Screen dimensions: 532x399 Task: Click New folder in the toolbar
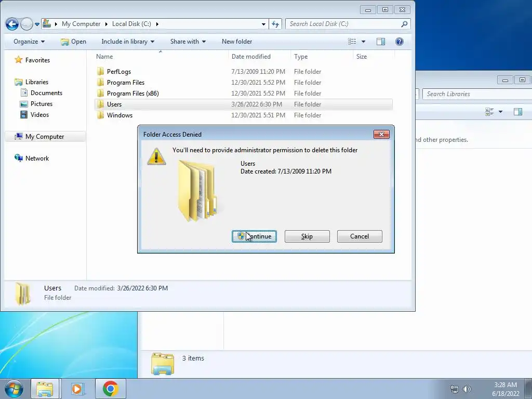(237, 42)
